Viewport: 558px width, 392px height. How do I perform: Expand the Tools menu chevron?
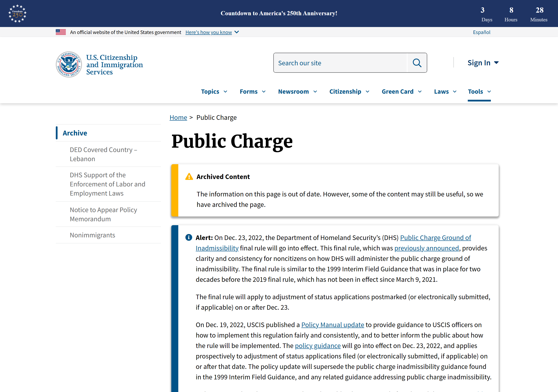click(x=489, y=91)
